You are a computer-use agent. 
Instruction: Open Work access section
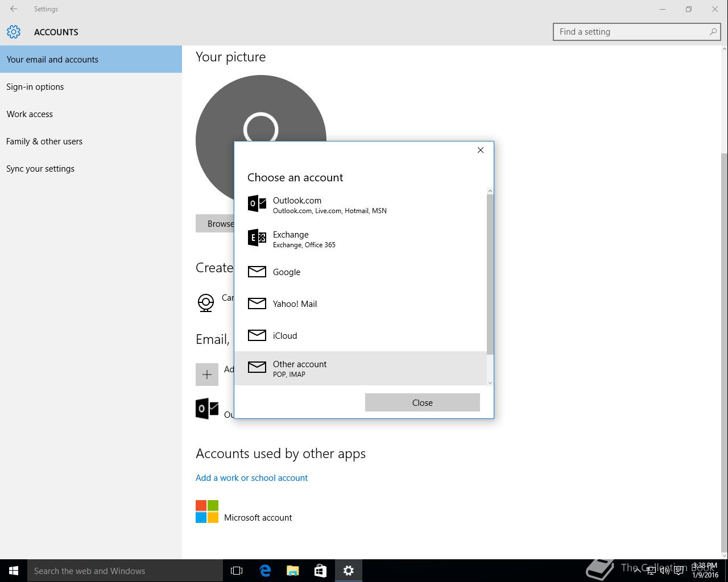(x=91, y=114)
